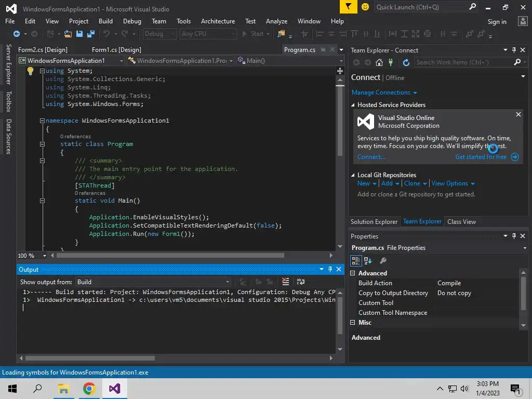Viewport: 532px width, 399px height.
Task: Click the Sign in link
Action: 497,22
